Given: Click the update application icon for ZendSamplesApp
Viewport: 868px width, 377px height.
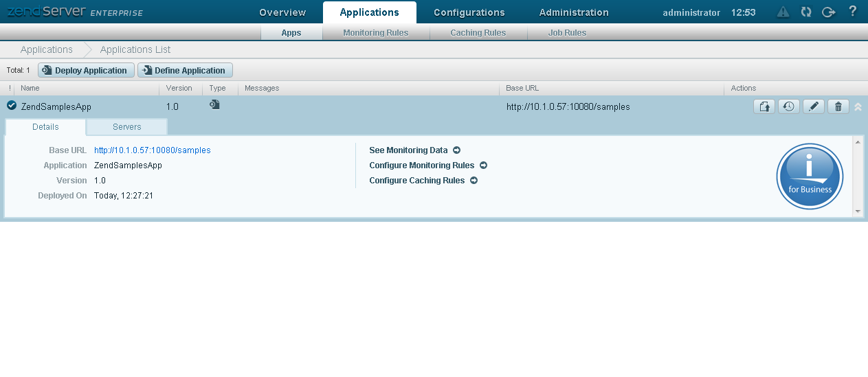Looking at the screenshot, I should [764, 106].
